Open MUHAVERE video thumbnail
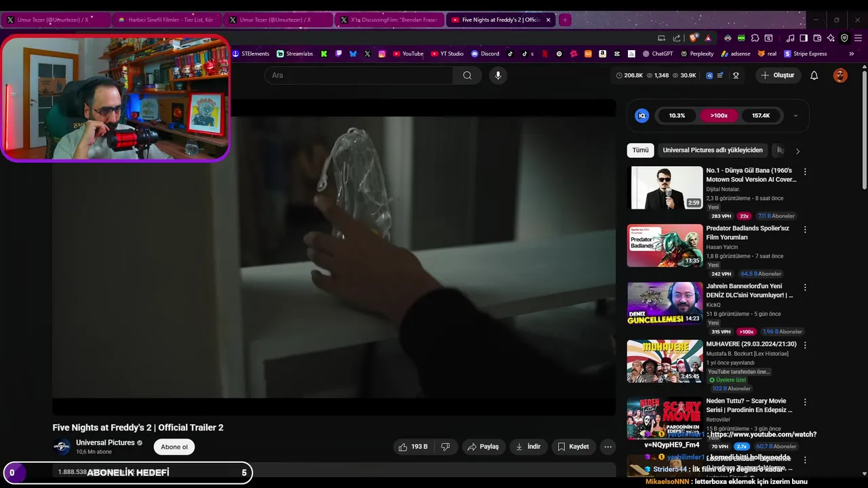Viewport: 868px width, 488px height. 665,361
